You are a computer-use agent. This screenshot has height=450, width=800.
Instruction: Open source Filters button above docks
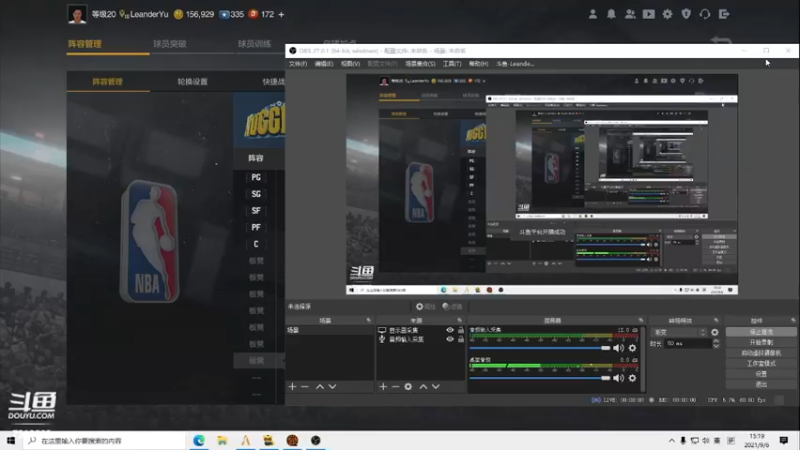[x=453, y=307]
